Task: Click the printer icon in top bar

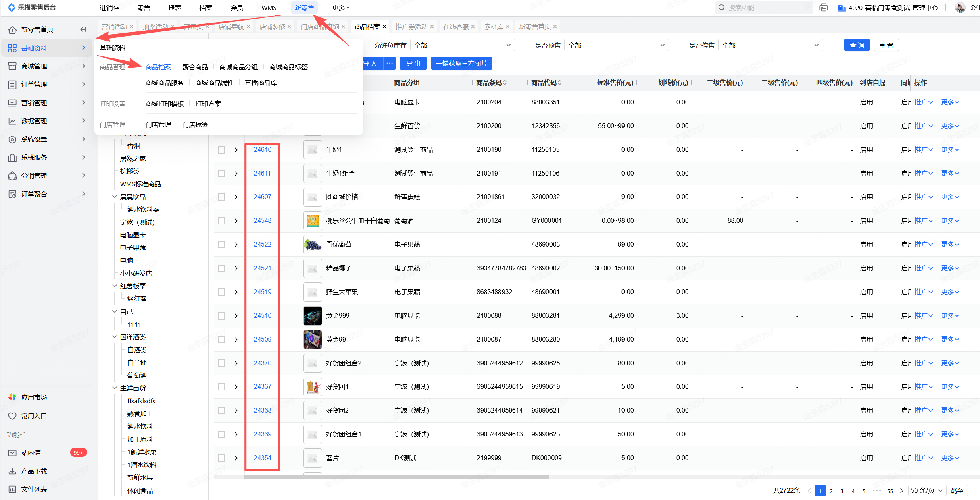Action: (823, 8)
